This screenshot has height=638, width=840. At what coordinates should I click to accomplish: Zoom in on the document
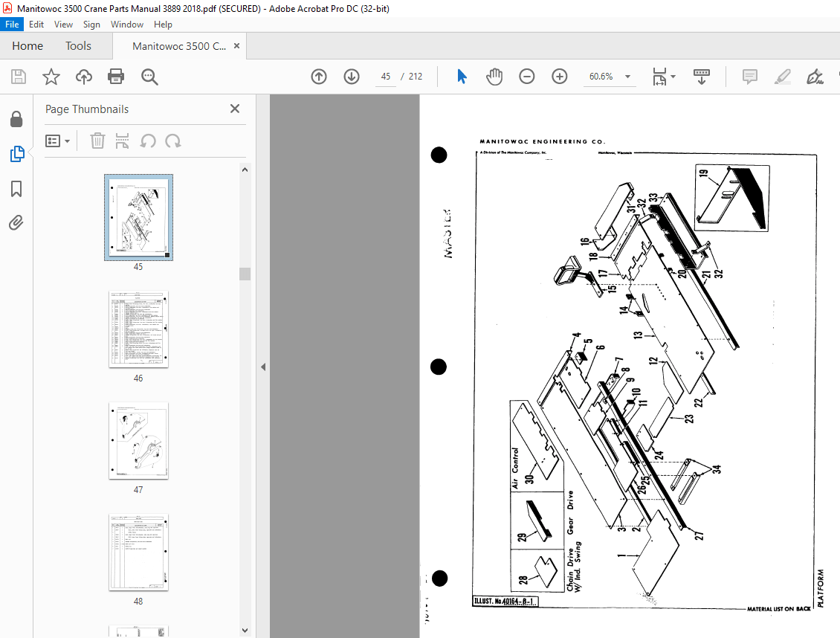559,76
